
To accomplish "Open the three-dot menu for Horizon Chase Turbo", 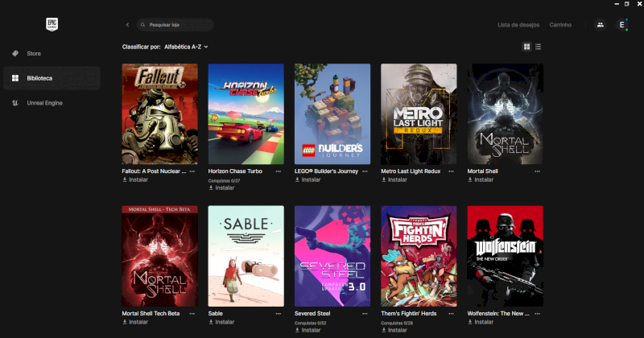I will tap(279, 171).
